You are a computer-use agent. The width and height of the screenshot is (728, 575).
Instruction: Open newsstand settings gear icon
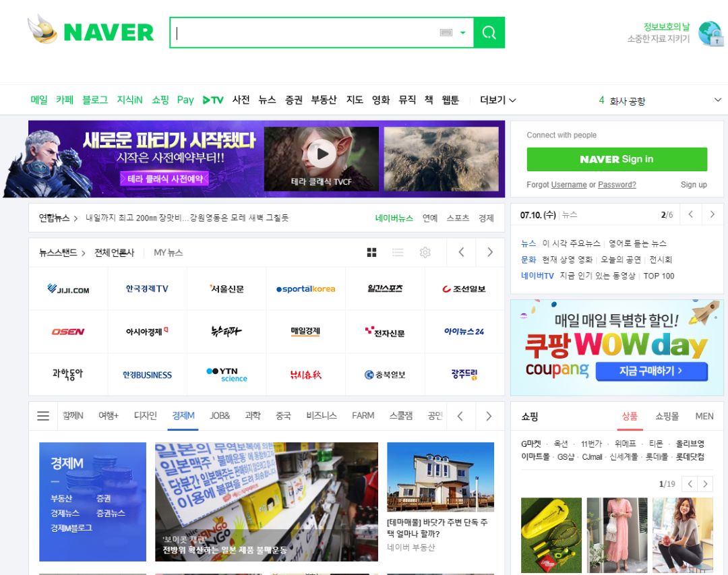pos(425,252)
